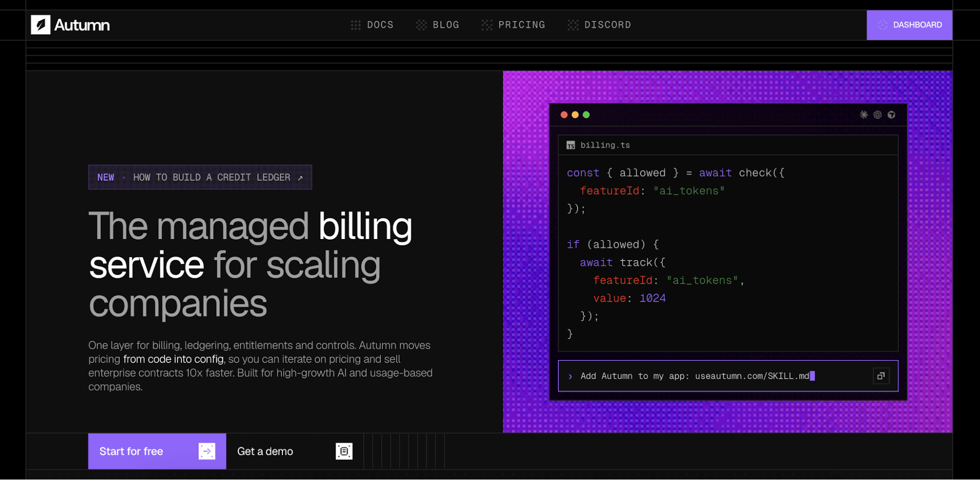Click the calendar icon next to Get a demo
Screen dimensions: 980x480
click(x=344, y=451)
